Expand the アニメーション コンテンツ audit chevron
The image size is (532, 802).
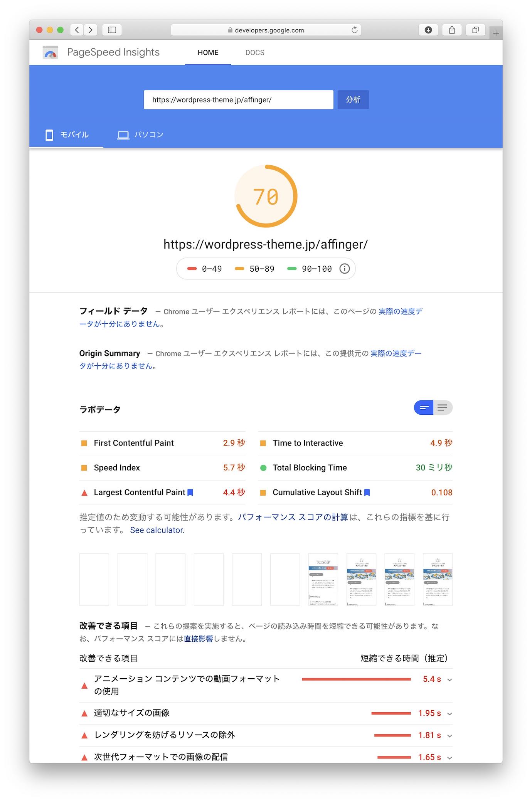pyautogui.click(x=450, y=680)
